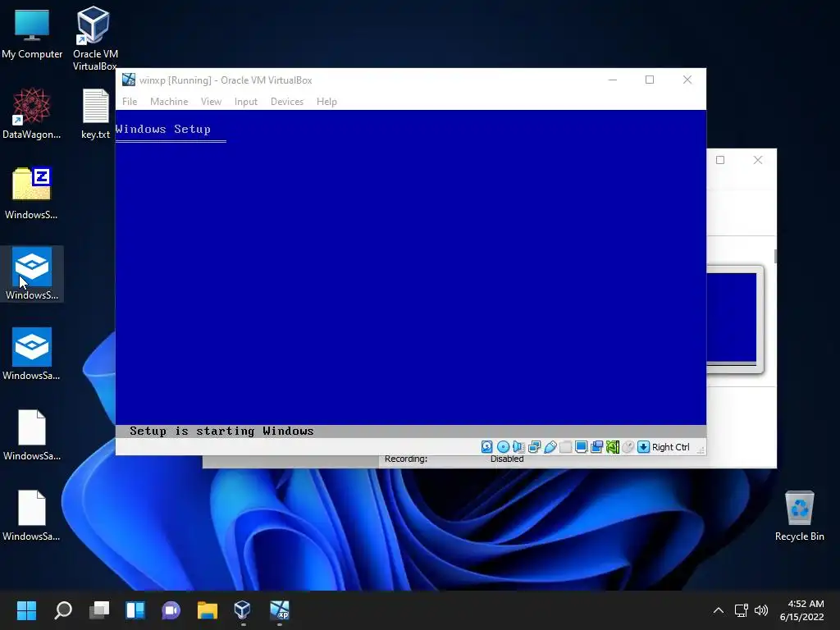Open File Explorer from taskbar
Screen dimensions: 840x630
click(208, 610)
